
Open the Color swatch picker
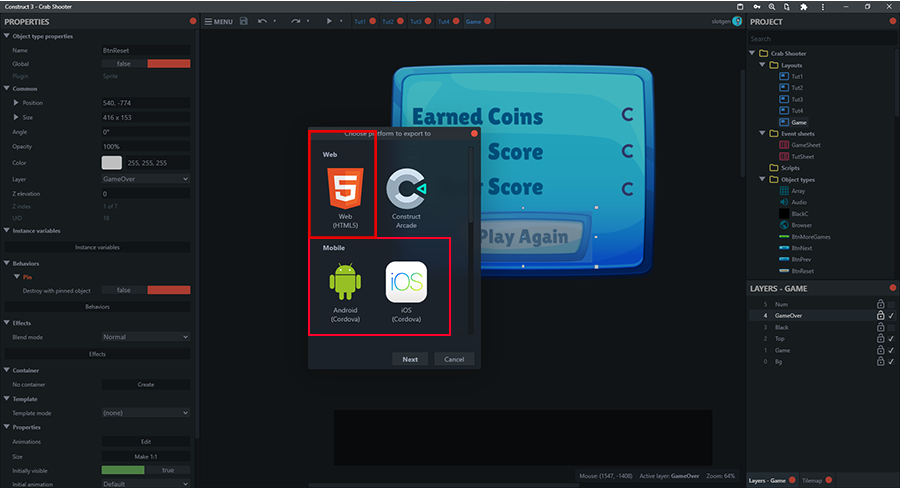111,162
